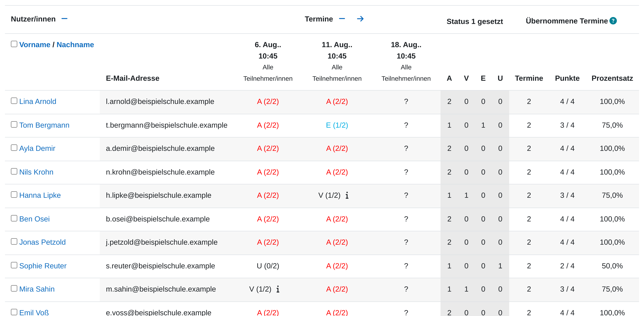Tick the checkbox for Hanna Lipke
This screenshot has width=644, height=316.
pyautogui.click(x=14, y=195)
